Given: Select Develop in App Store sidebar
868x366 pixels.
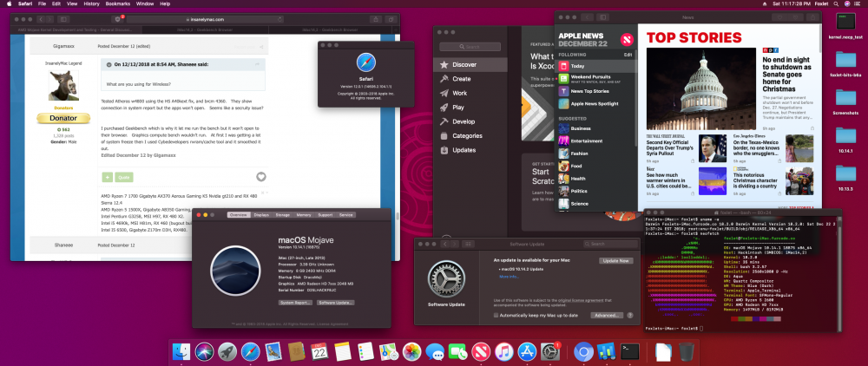Looking at the screenshot, I should pos(470,121).
